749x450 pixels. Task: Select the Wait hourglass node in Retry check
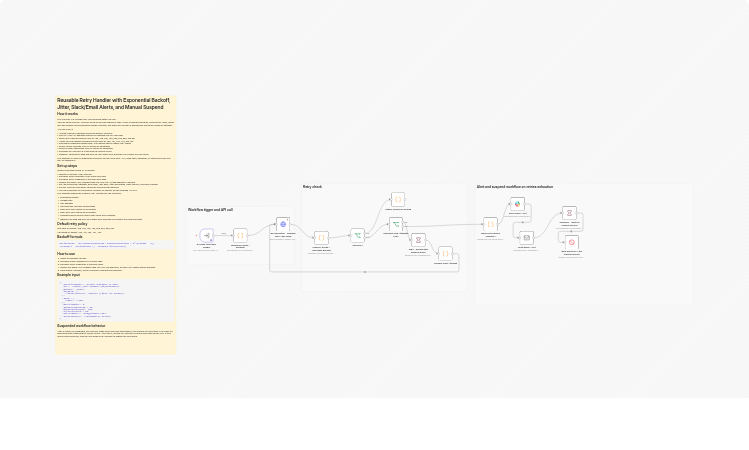418,240
